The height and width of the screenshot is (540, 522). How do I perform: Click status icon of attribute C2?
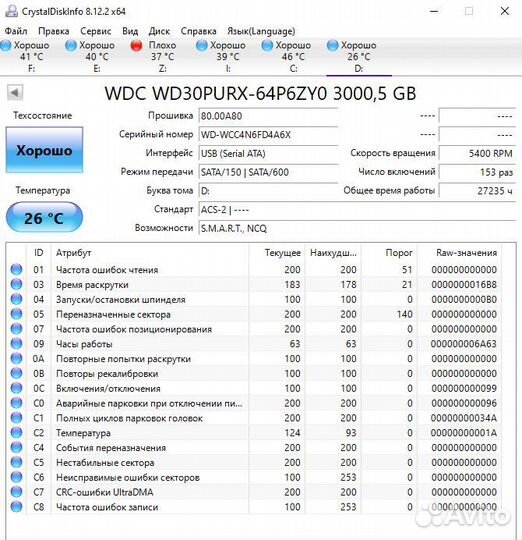16,433
